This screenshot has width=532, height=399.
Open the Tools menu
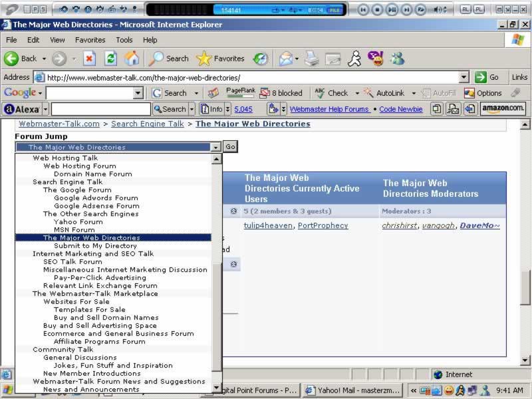coord(124,40)
